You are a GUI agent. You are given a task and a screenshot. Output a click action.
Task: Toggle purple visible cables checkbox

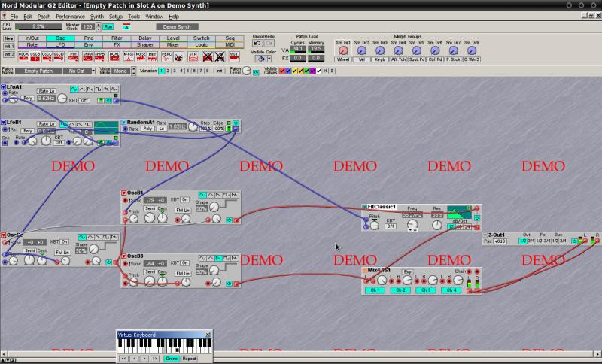coord(312,71)
